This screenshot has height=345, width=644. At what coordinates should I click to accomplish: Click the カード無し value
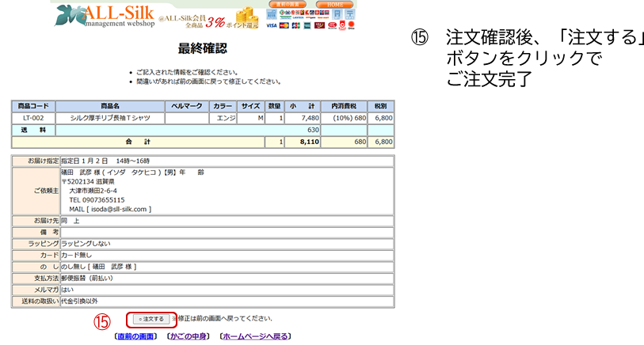click(76, 255)
